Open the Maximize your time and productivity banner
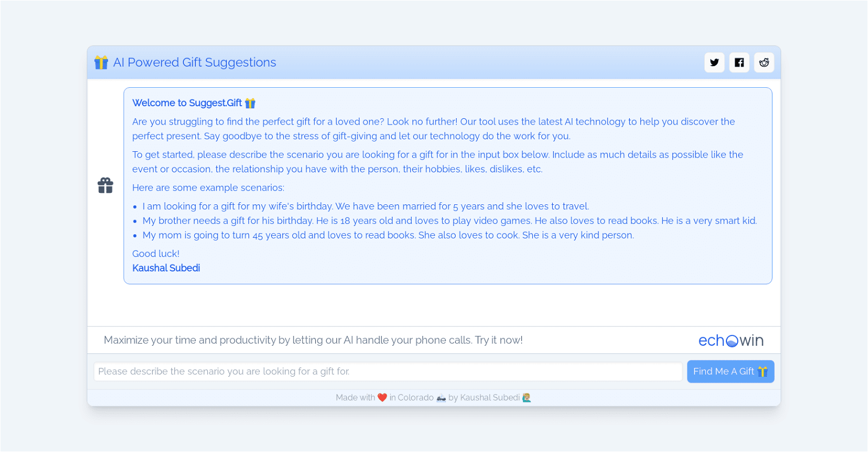Viewport: 868px width, 452px height. (313, 340)
